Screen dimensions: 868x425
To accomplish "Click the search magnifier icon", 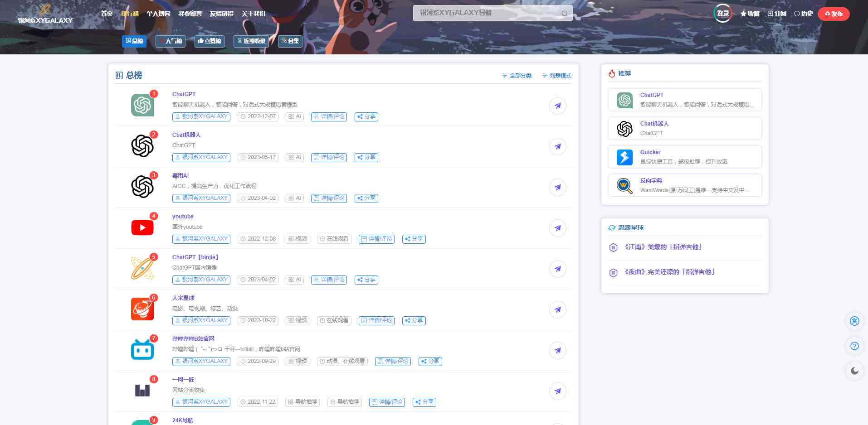I will coord(565,13).
